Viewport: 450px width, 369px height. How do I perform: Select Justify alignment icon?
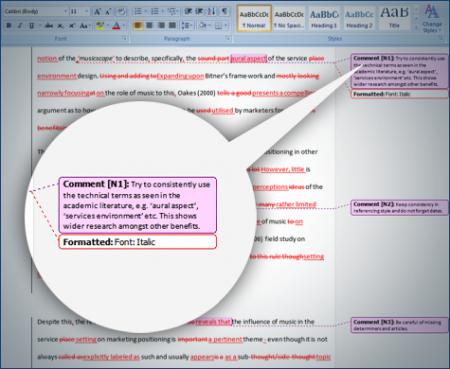click(x=172, y=25)
